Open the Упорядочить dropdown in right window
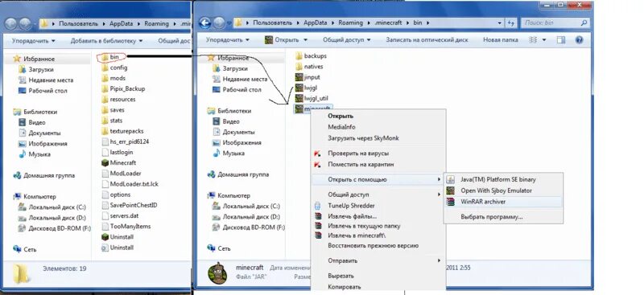 (x=228, y=40)
